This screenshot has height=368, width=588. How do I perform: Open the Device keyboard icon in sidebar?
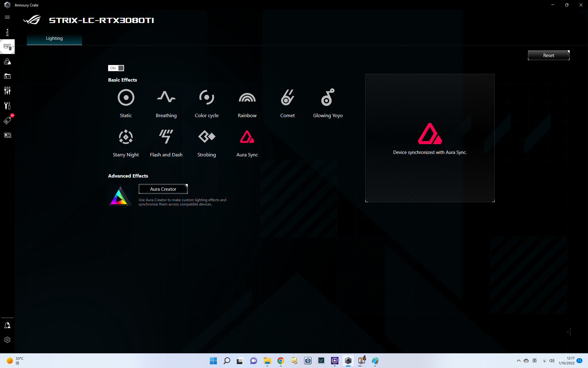7,47
